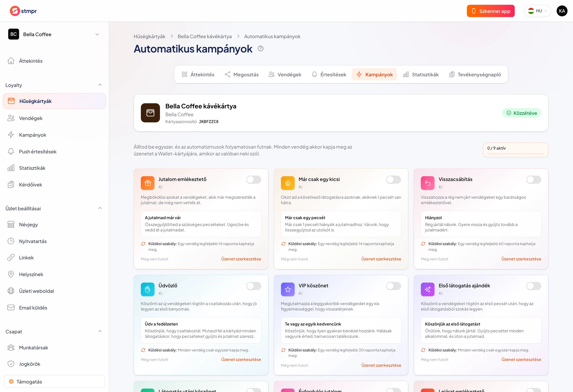Screen dimensions: 573x392
Task: Collapse the Loyalty sidebar section
Action: [x=100, y=85]
